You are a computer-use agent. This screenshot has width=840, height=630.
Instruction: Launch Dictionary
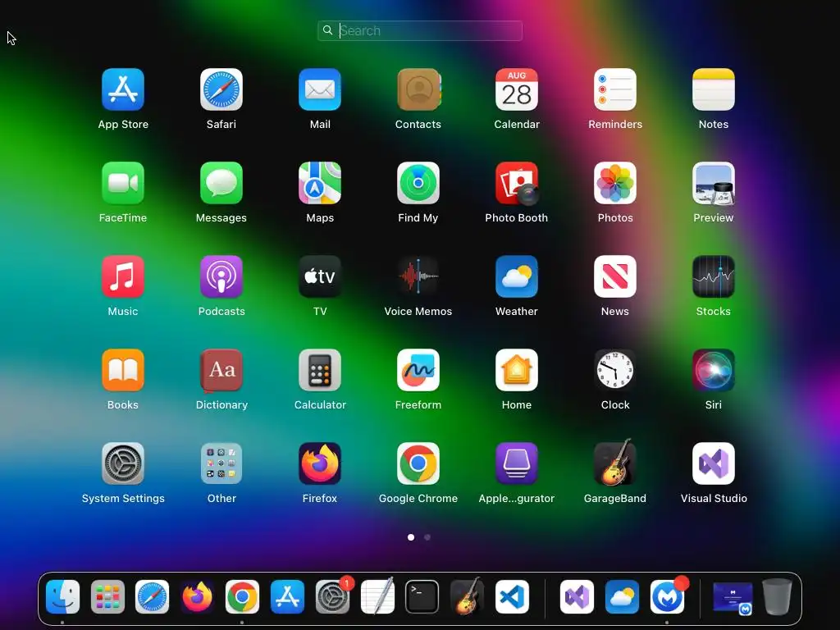point(221,370)
